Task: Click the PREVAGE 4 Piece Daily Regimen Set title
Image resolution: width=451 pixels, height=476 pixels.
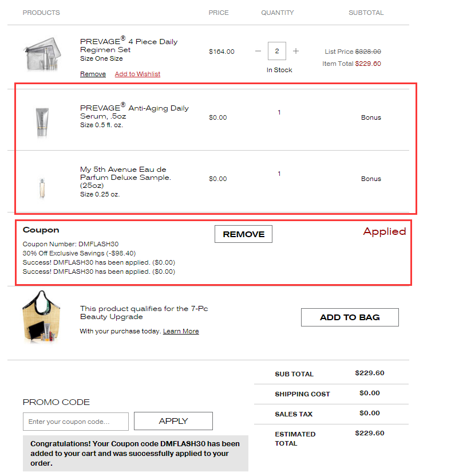Action: click(129, 45)
